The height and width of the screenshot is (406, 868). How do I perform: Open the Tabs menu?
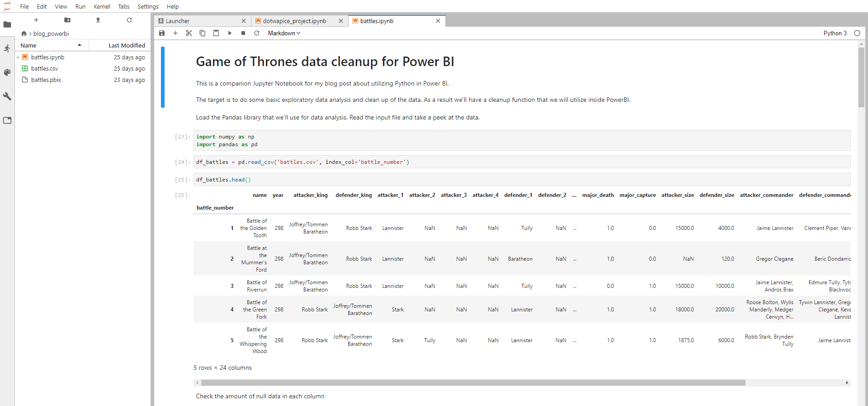[x=124, y=6]
